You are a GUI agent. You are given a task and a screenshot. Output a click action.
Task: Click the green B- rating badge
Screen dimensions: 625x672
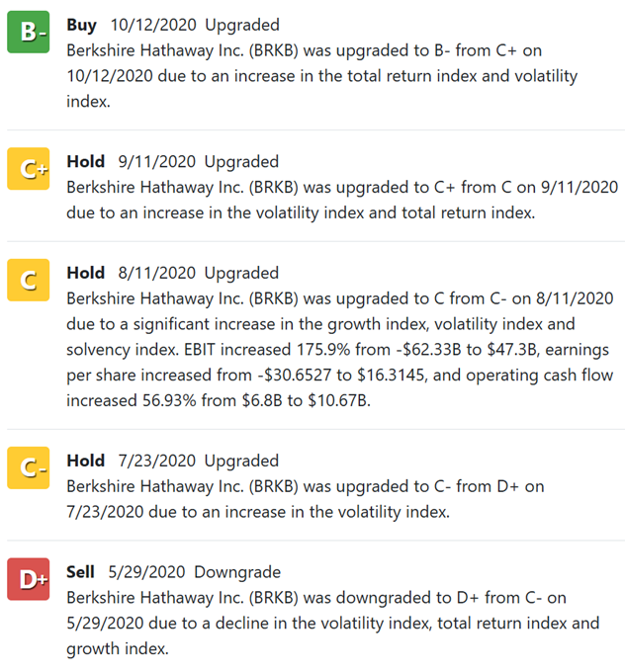tap(30, 33)
